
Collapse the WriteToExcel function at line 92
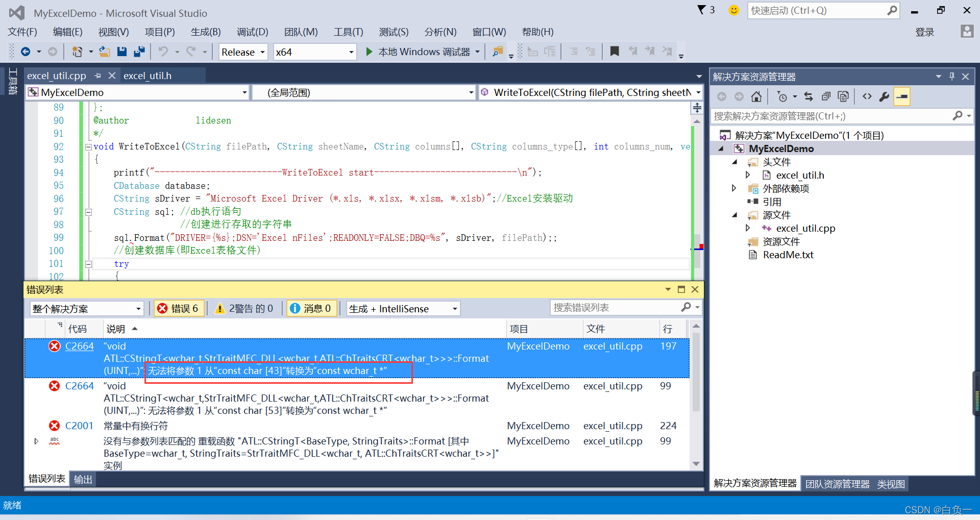[88, 147]
